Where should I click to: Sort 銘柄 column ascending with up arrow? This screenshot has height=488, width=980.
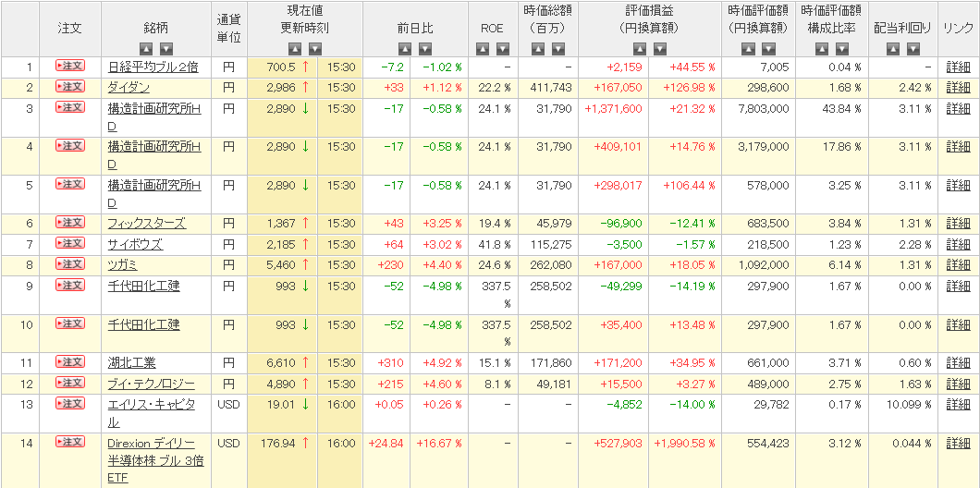click(x=146, y=48)
